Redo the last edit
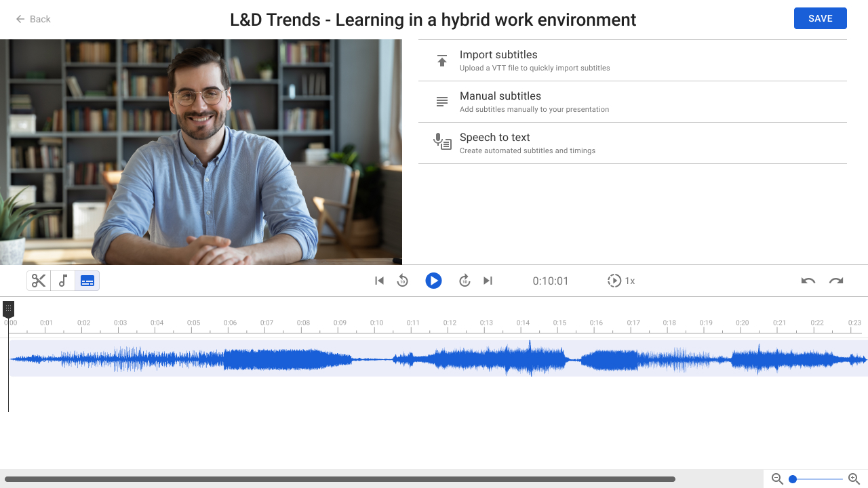Viewport: 868px width, 488px height. pos(836,281)
